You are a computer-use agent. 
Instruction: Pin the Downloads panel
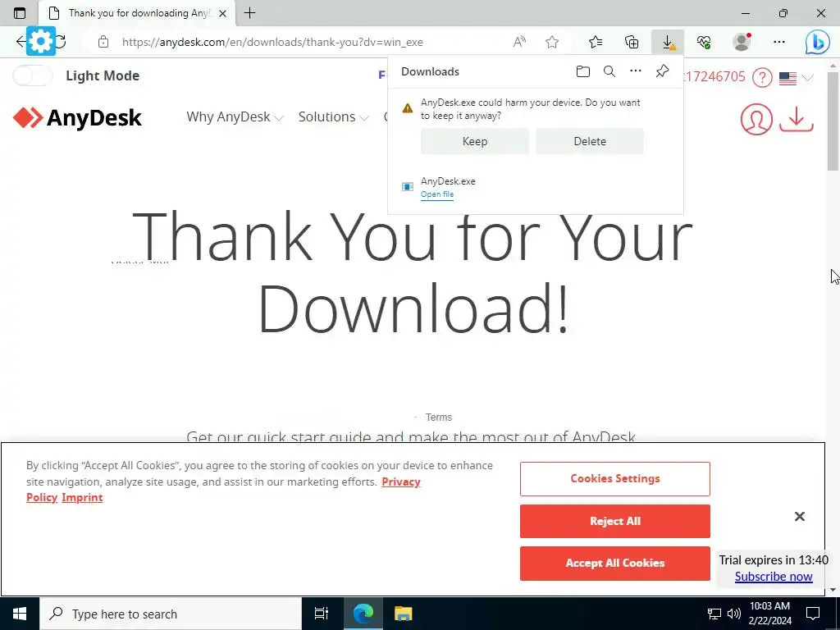point(662,71)
